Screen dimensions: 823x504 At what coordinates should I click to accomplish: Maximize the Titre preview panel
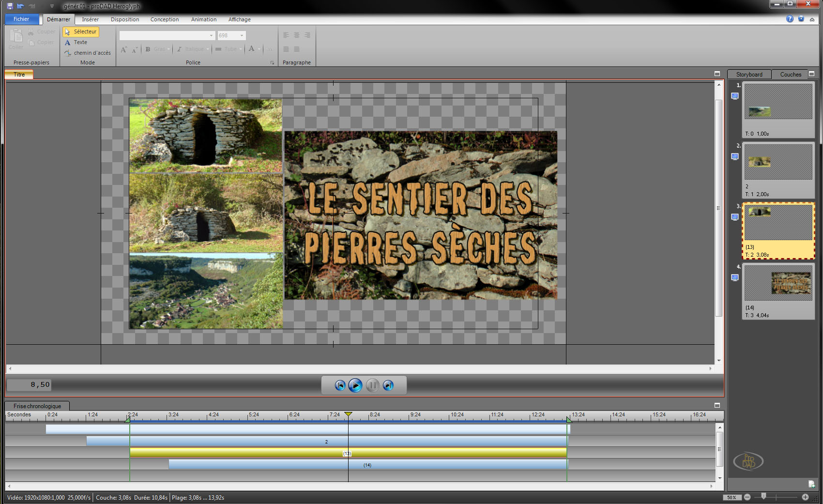pos(717,74)
